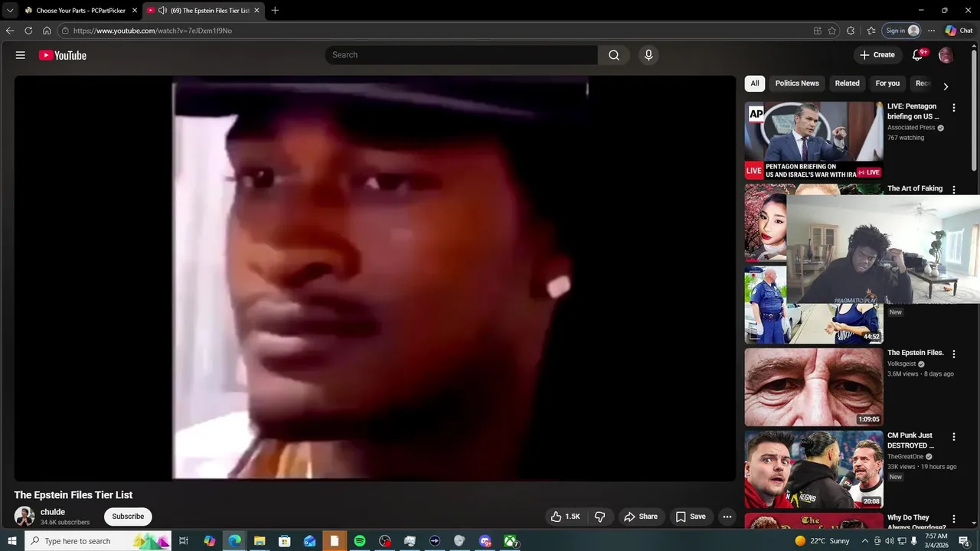980x551 pixels.
Task: Go to YouTube home via logo
Action: [x=63, y=55]
